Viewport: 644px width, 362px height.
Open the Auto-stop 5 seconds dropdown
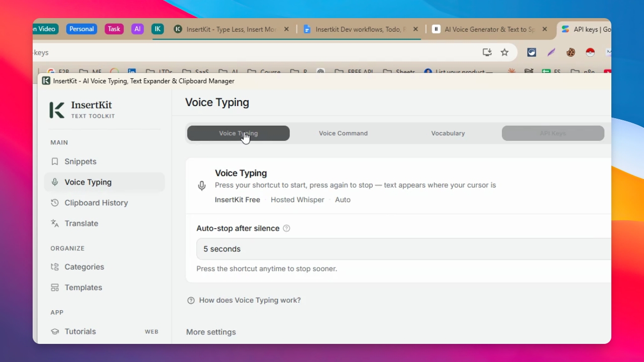[403, 249]
